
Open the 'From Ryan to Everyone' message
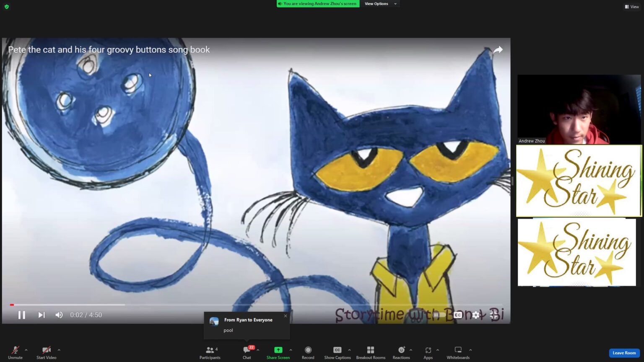tap(248, 320)
